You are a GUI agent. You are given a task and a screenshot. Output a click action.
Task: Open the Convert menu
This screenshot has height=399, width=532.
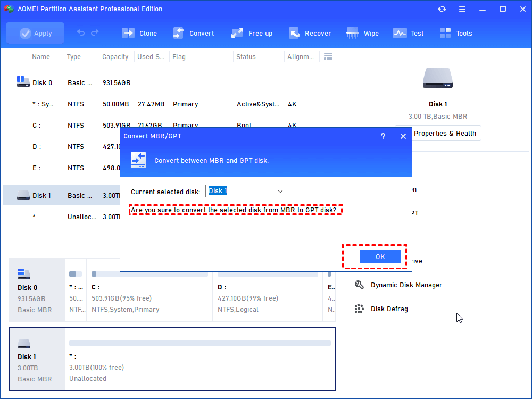point(194,33)
